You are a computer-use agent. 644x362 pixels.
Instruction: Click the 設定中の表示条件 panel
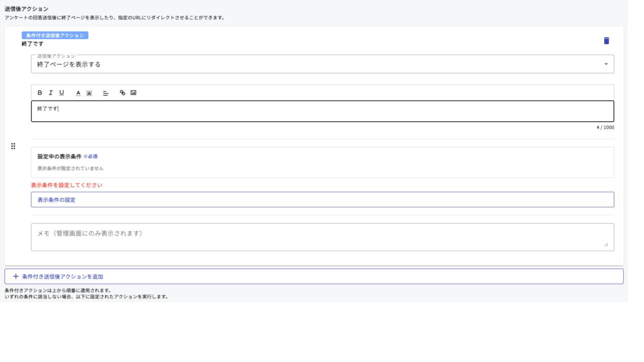point(322,162)
